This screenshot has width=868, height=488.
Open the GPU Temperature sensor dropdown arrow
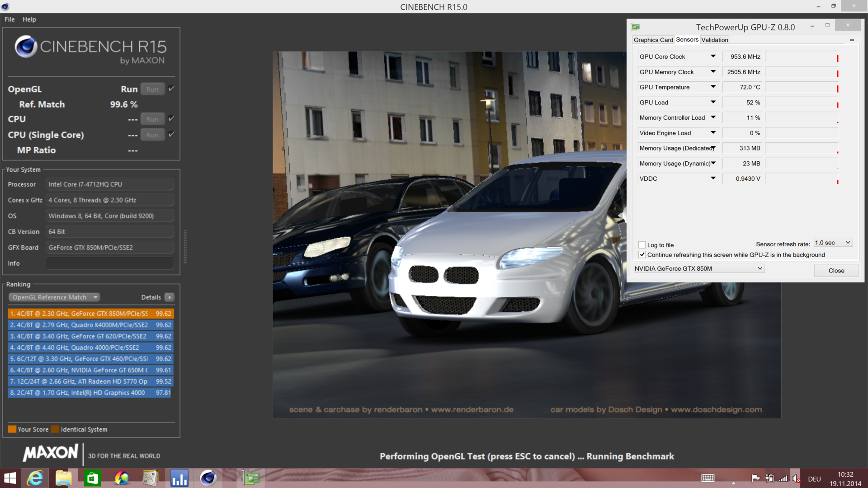click(x=713, y=87)
